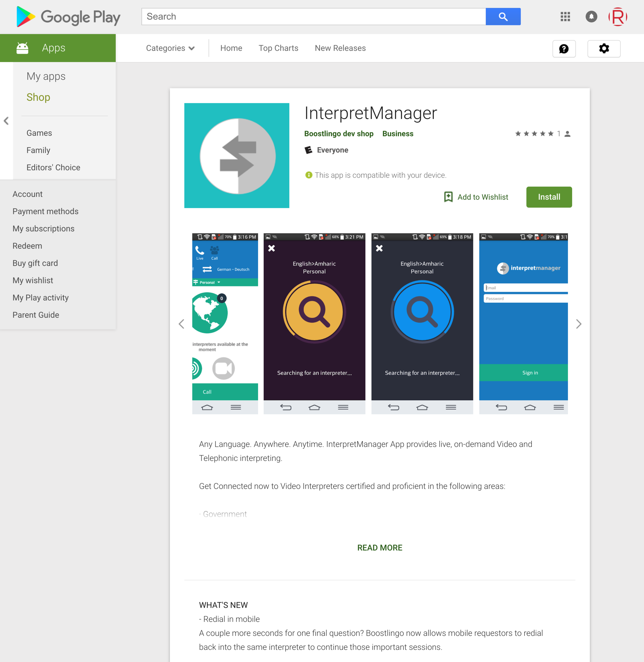Click the compatibility info icon
Image resolution: width=644 pixels, height=662 pixels.
[x=308, y=175]
